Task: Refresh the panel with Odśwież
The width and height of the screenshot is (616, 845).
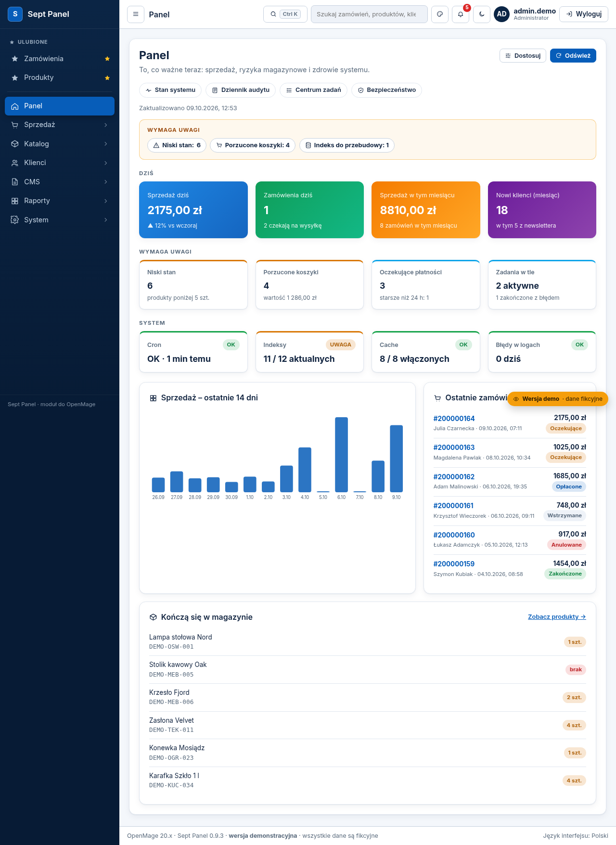Action: (573, 56)
